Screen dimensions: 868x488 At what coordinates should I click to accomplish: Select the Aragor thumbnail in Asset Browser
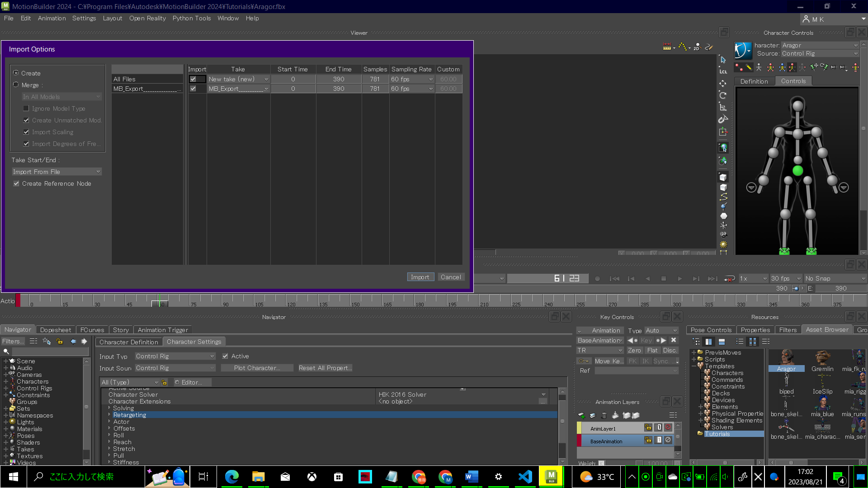pos(786,361)
